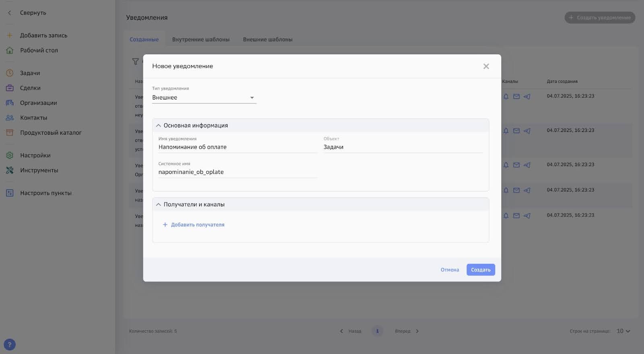Close the Новое уведомление dialog
644x354 pixels.
486,66
